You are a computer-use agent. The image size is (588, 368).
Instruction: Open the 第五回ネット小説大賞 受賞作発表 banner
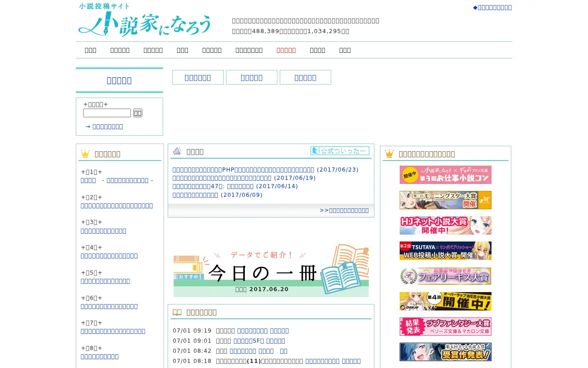(x=446, y=352)
